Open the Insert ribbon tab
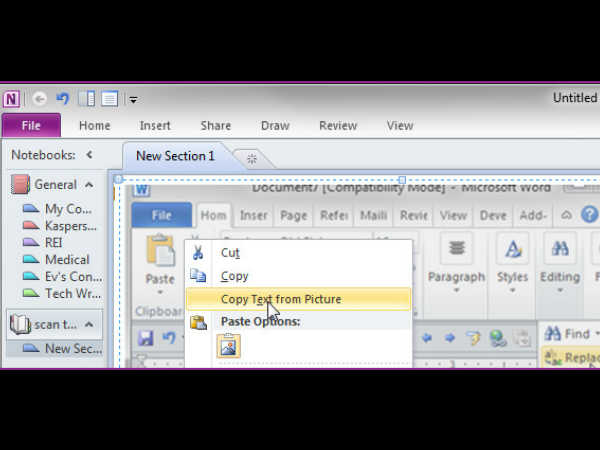Viewport: 600px width, 450px height. (x=155, y=126)
